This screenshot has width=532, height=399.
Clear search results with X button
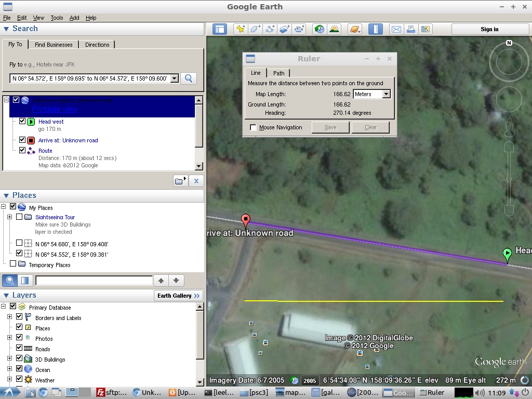tap(196, 181)
